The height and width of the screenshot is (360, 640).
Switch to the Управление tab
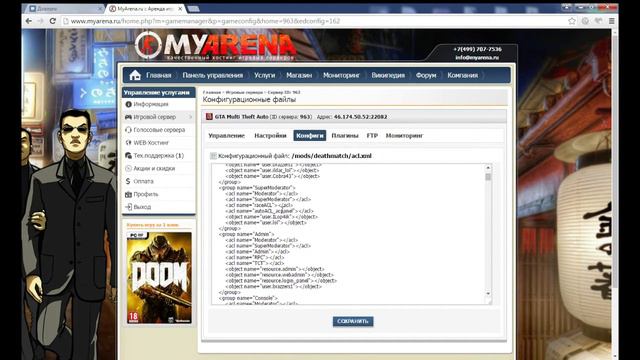pyautogui.click(x=227, y=136)
